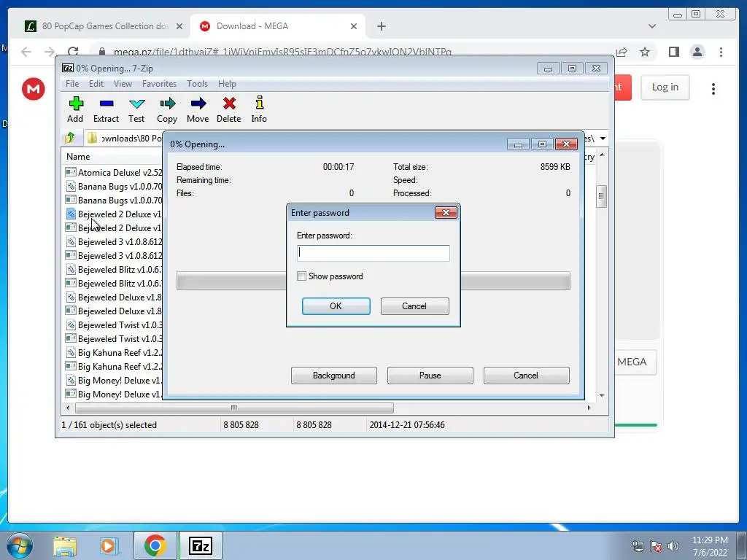
Task: Open the Help menu in 7-Zip
Action: [x=228, y=84]
